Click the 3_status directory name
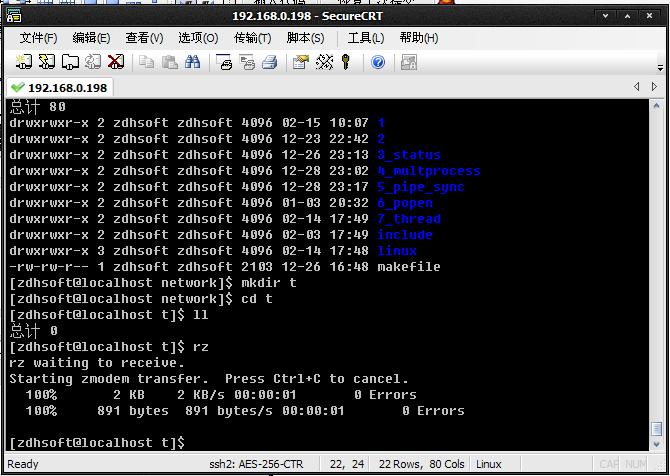This screenshot has height=476, width=670. click(408, 155)
